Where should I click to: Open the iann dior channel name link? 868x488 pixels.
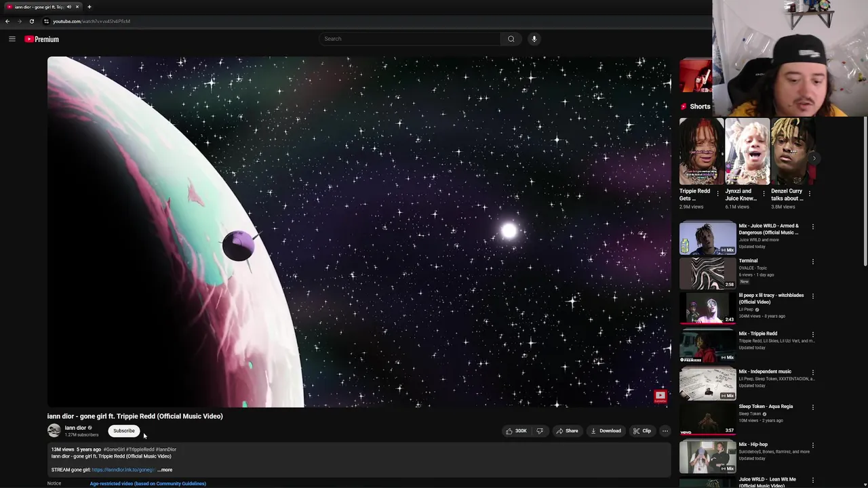pyautogui.click(x=75, y=428)
